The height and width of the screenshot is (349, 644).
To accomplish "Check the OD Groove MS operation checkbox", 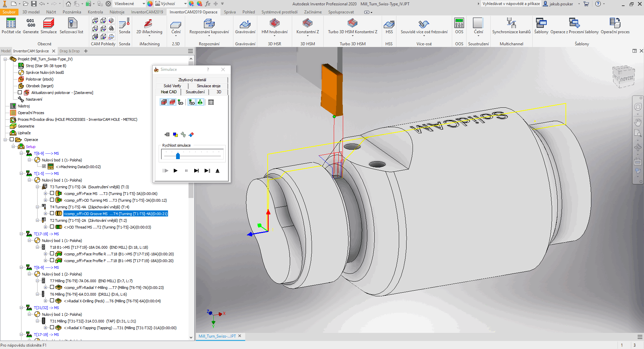I will point(52,213).
